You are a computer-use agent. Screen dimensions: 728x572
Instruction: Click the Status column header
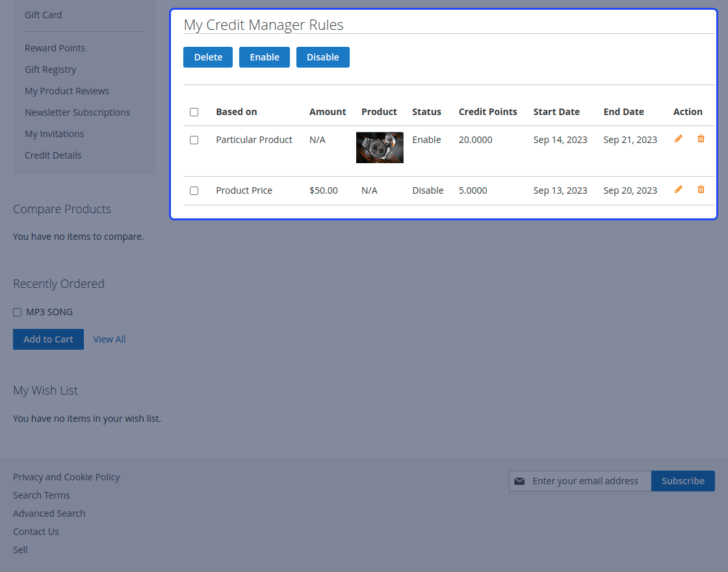pyautogui.click(x=426, y=112)
